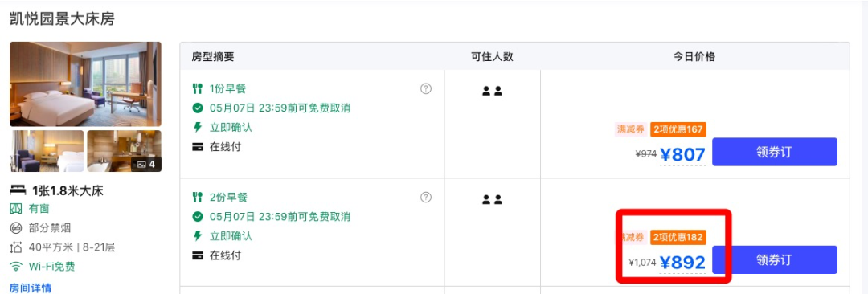This screenshot has height=294, width=868.
Task: Click image count icon showing 4
Action: click(x=146, y=165)
